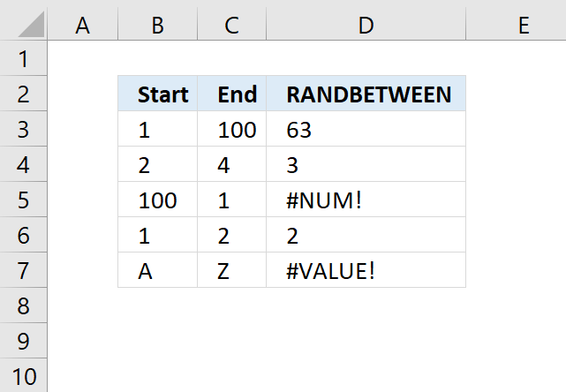Select column D header
566x392 pixels.
(x=366, y=25)
